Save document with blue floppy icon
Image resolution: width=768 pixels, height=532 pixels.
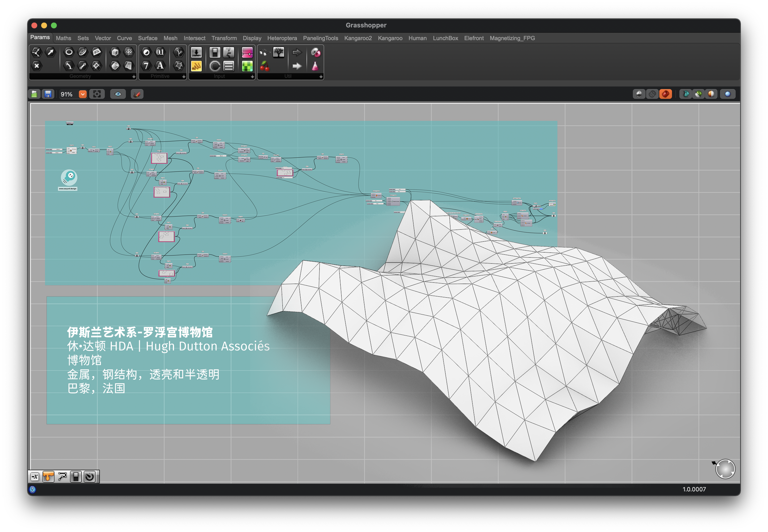[x=48, y=94]
